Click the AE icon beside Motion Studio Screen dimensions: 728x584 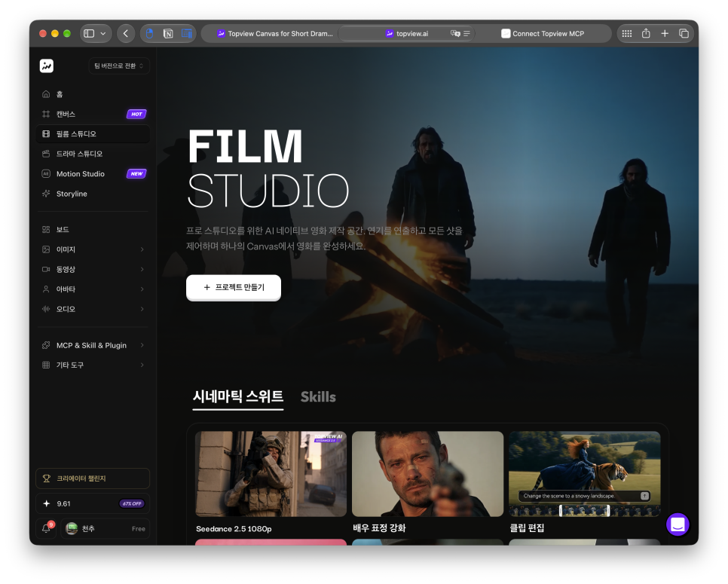(46, 173)
